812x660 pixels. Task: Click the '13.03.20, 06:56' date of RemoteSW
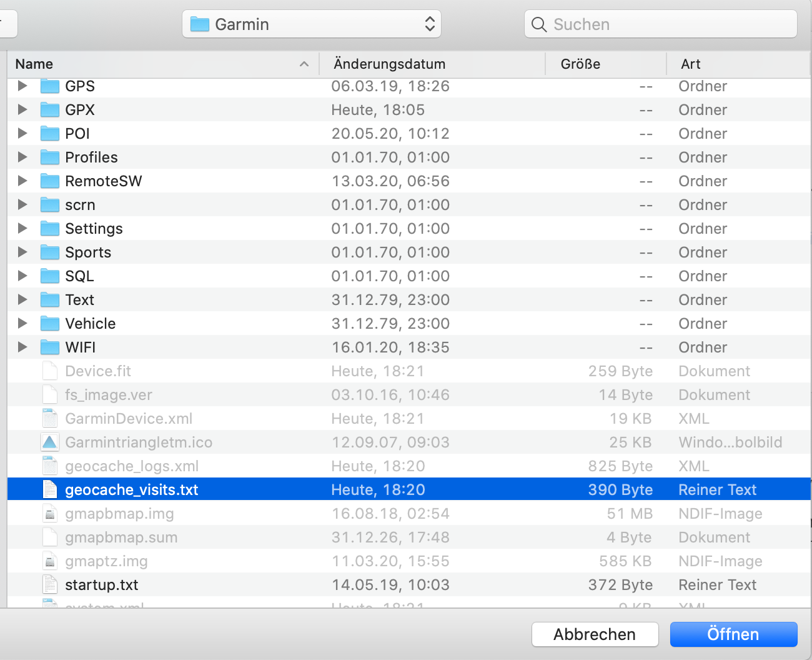click(390, 181)
